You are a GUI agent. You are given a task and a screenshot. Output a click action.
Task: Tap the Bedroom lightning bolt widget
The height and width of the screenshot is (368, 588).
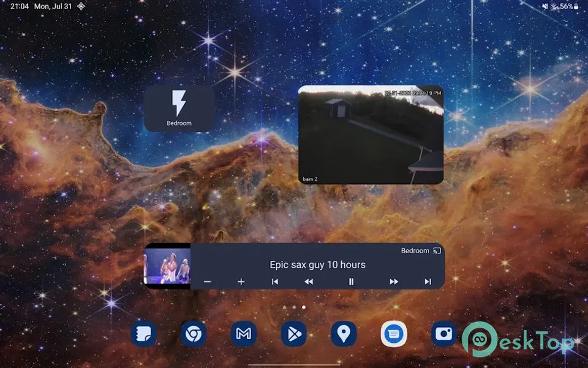179,109
